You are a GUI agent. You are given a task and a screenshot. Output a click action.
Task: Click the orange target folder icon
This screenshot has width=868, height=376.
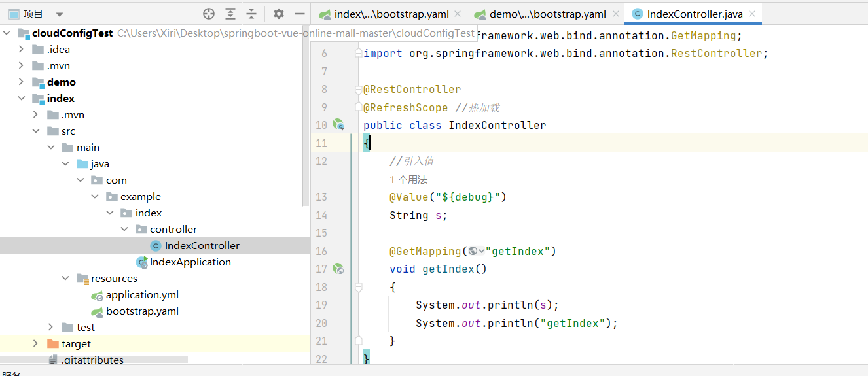(53, 344)
